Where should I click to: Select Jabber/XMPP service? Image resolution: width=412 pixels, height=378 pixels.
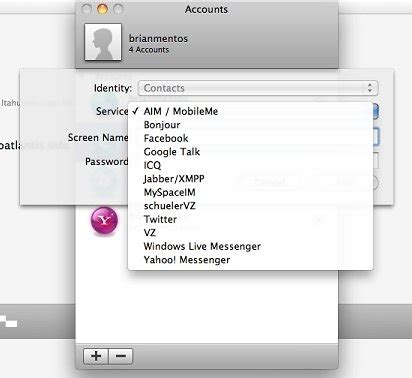(x=250, y=179)
